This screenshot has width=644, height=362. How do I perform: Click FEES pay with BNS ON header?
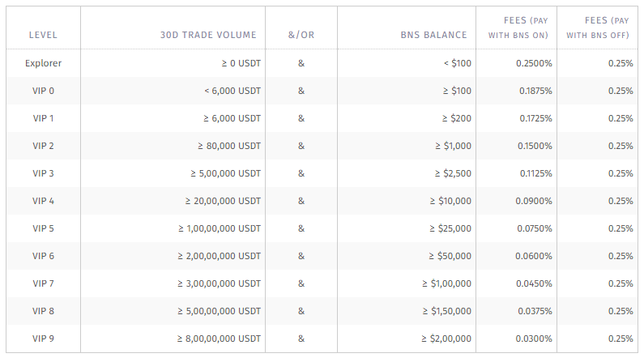[517, 28]
